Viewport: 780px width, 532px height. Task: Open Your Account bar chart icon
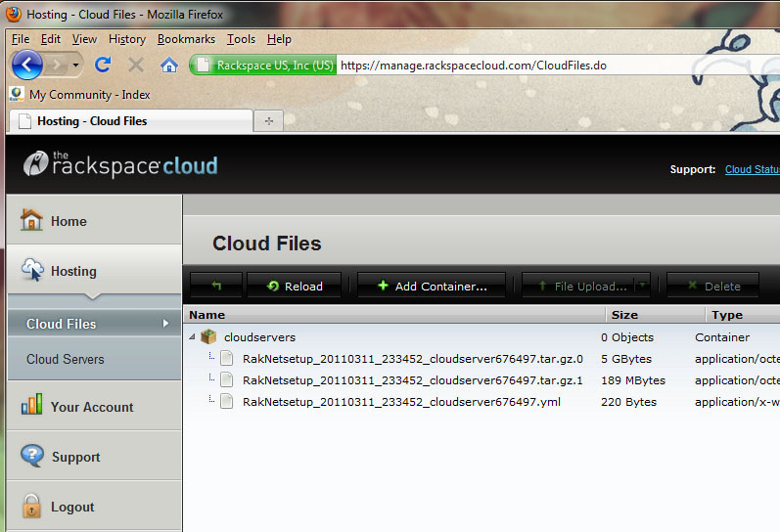32,406
